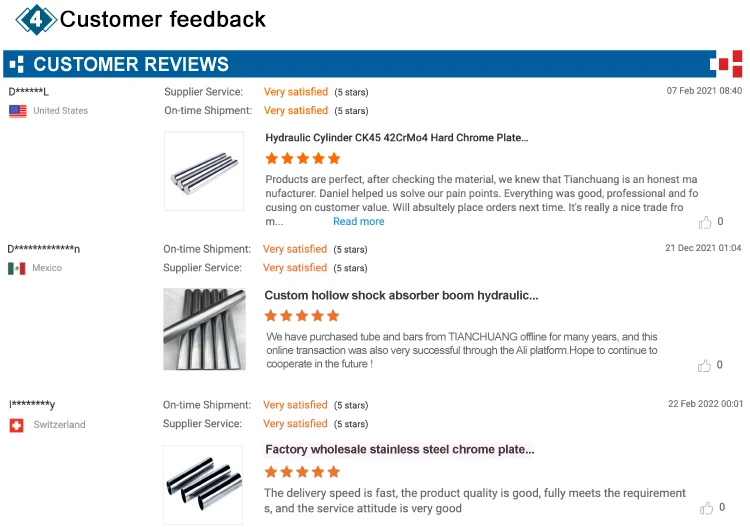Click thumbs-up on Switzerland customer review
The height and width of the screenshot is (527, 750).
click(x=706, y=508)
